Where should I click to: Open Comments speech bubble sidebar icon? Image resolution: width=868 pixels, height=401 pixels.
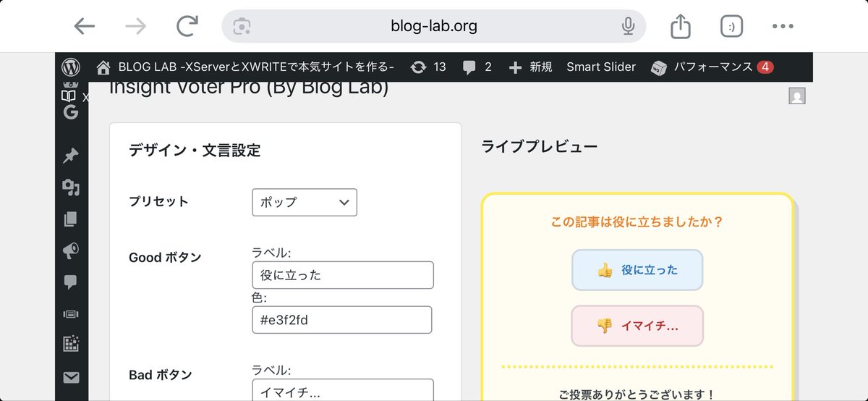pos(71,282)
